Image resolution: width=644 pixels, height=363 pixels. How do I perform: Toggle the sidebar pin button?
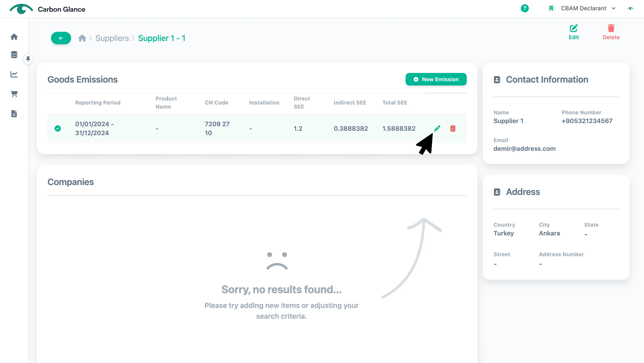pyautogui.click(x=28, y=59)
